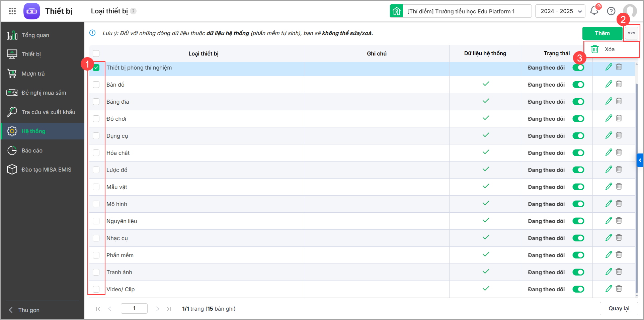Choose Xóa from the dropdown menu

point(611,49)
